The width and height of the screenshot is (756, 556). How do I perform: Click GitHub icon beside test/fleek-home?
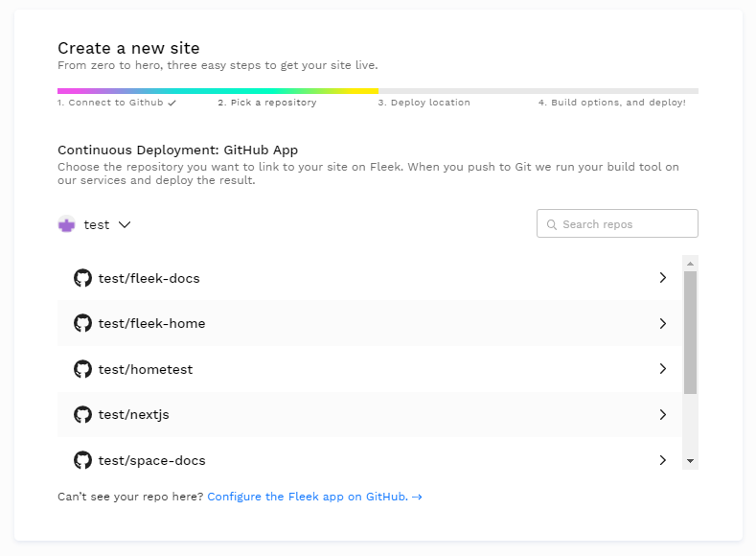coord(82,323)
